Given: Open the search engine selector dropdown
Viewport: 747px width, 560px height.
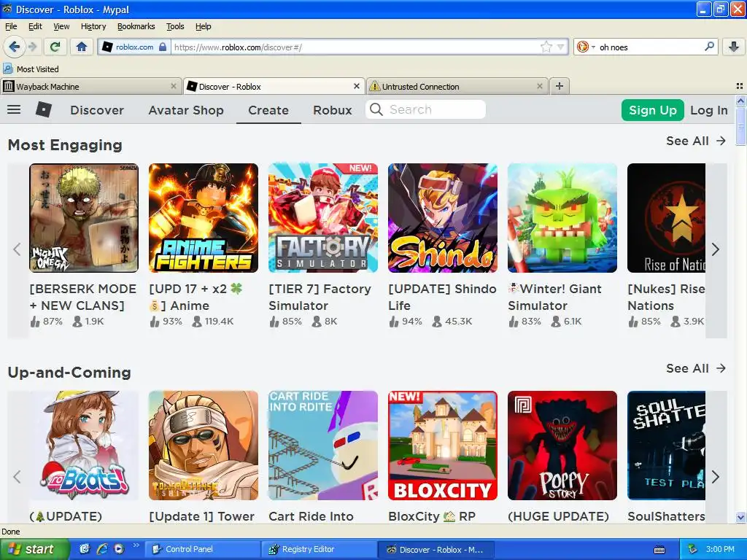Looking at the screenshot, I should pos(586,47).
